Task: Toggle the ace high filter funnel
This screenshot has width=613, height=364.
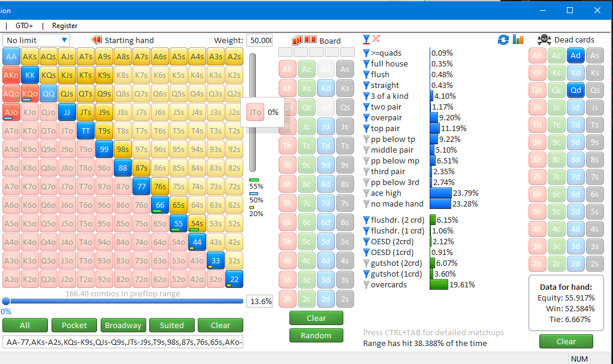Action: (366, 193)
